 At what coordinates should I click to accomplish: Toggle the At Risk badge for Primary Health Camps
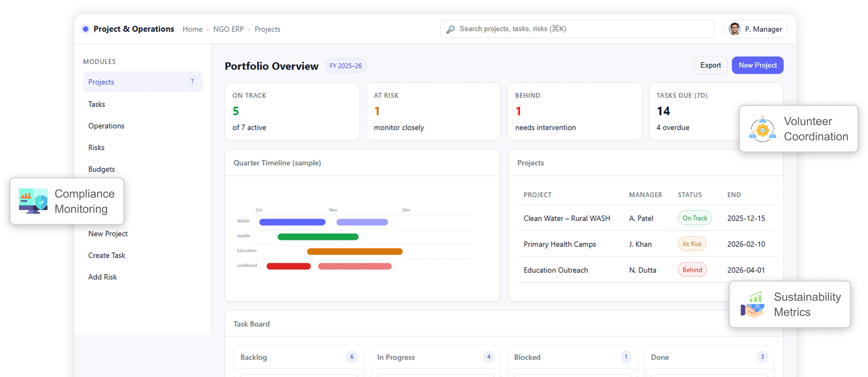tap(692, 244)
